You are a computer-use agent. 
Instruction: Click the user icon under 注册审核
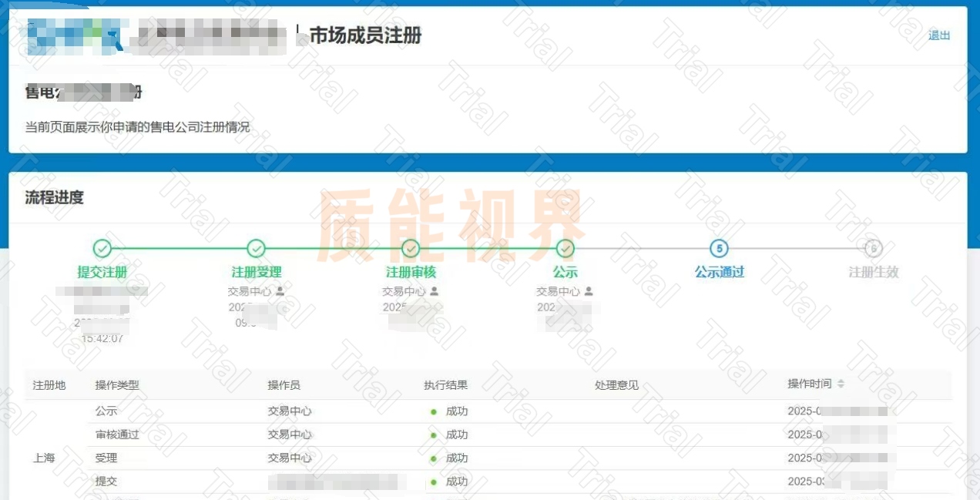(435, 291)
